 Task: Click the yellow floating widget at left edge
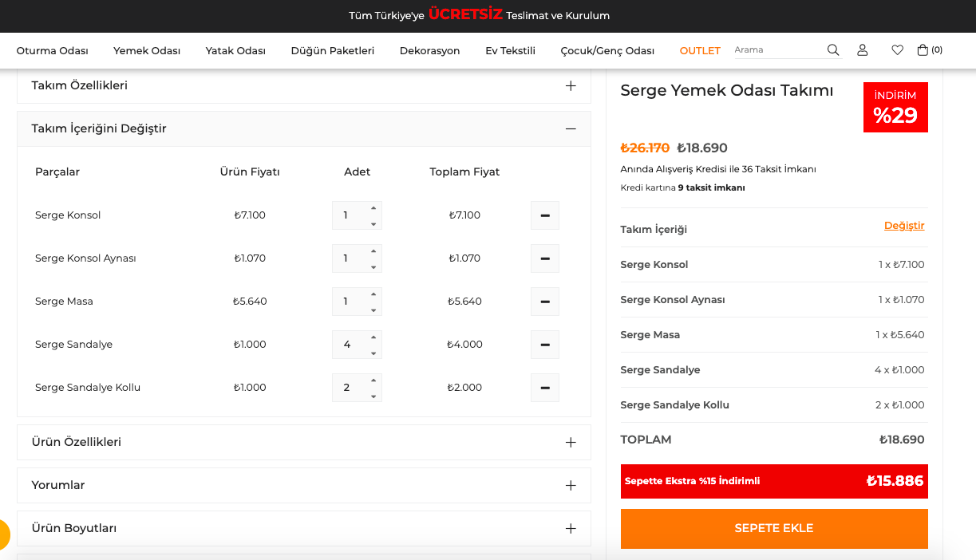point(4,534)
